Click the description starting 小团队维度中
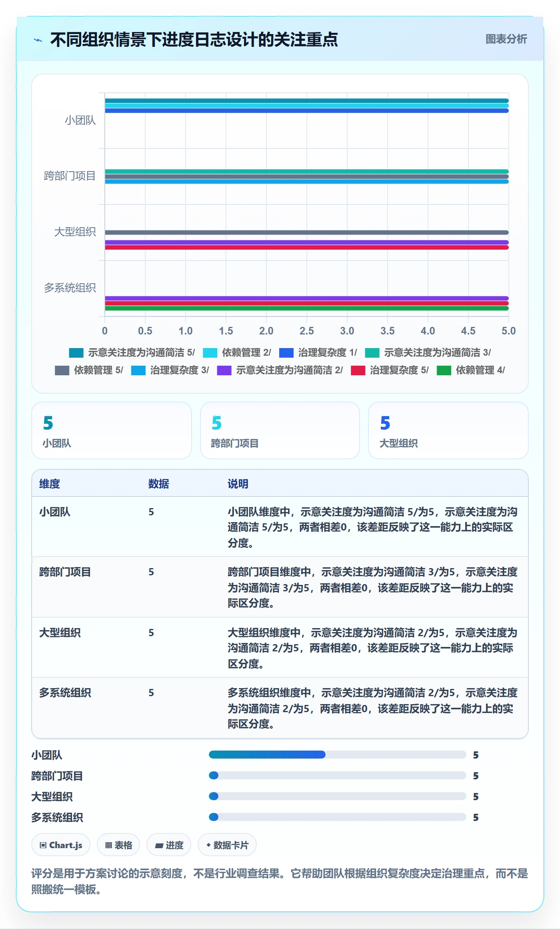Viewport: 560px width, 929px height. pos(373,527)
